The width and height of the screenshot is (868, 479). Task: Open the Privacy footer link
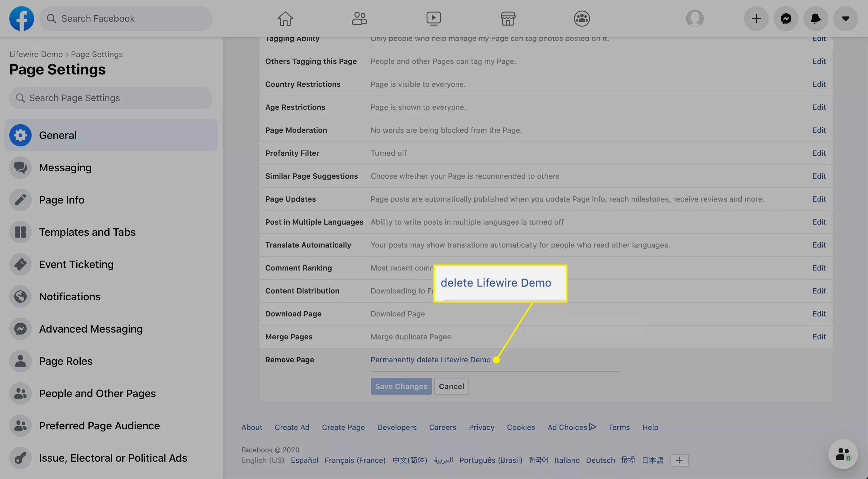point(481,428)
